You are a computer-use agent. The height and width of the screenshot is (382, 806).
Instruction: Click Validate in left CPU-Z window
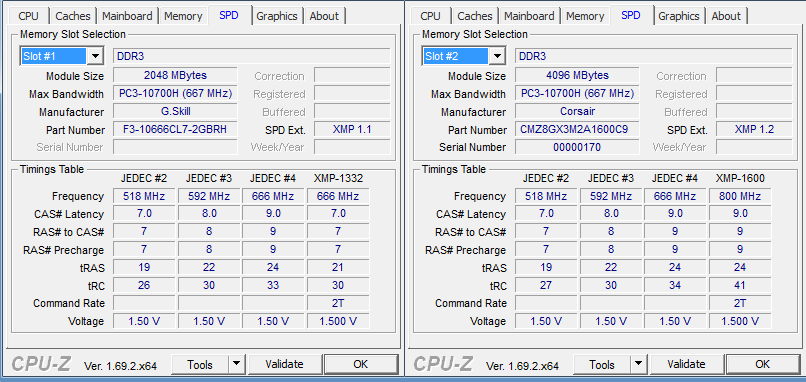click(284, 365)
